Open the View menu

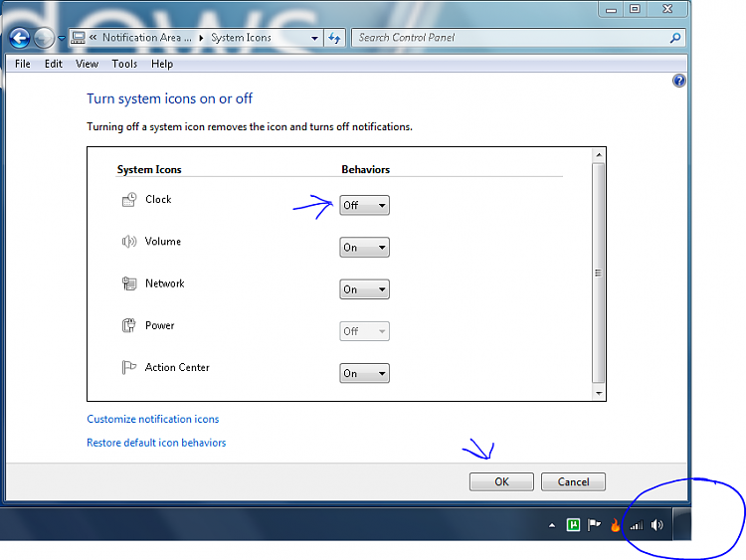tap(87, 64)
